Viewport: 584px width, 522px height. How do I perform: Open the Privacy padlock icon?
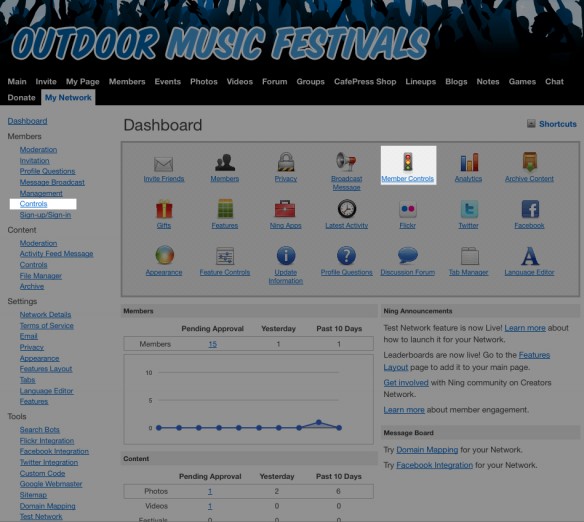pyautogui.click(x=286, y=162)
